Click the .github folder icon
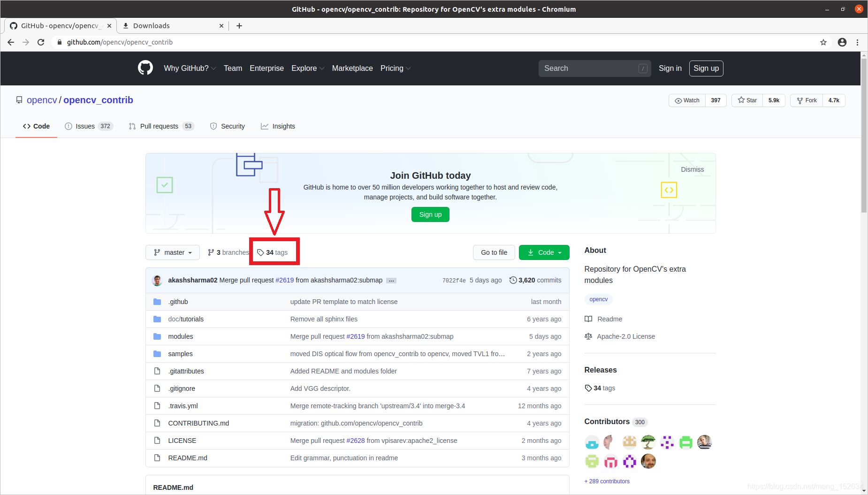 point(157,302)
